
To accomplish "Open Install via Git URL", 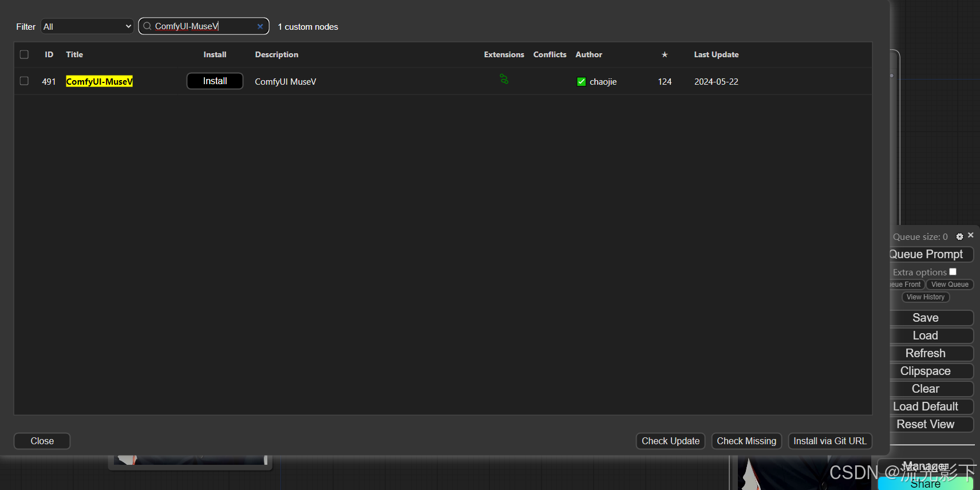I will click(x=830, y=441).
